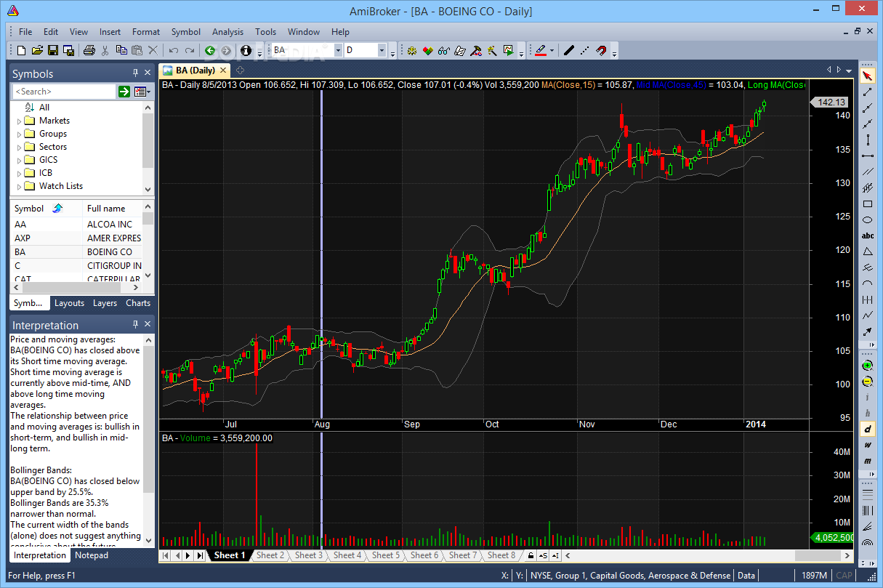Screen dimensions: 883x588
Task: Select the Fibonacci arcs tool
Action: pos(867,541)
